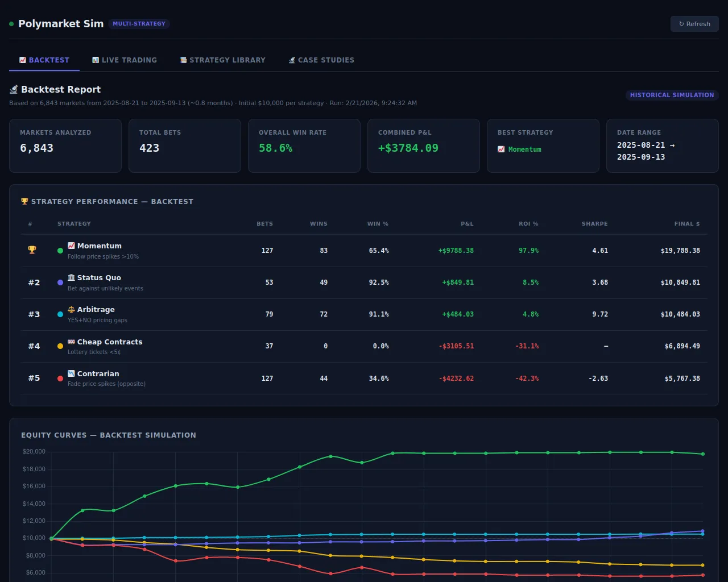Click the down-chart icon beside Contrarian
The image size is (728, 582).
pos(71,373)
